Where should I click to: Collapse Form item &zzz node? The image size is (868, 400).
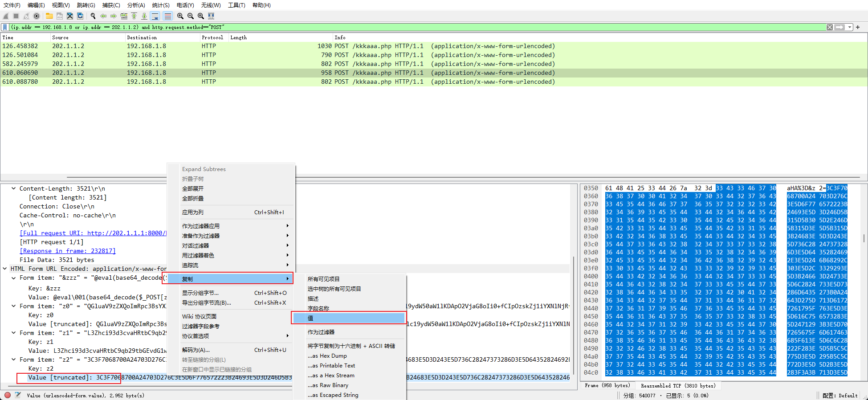click(14, 278)
